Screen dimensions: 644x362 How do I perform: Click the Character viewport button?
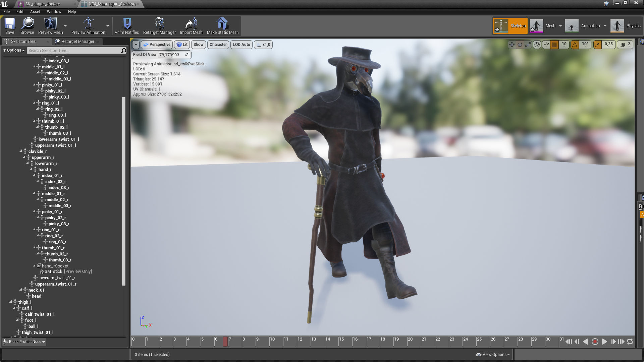(x=218, y=45)
